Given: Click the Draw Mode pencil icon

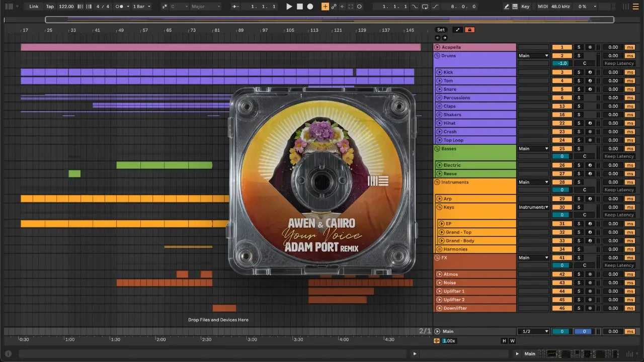Looking at the screenshot, I should click(x=506, y=7).
